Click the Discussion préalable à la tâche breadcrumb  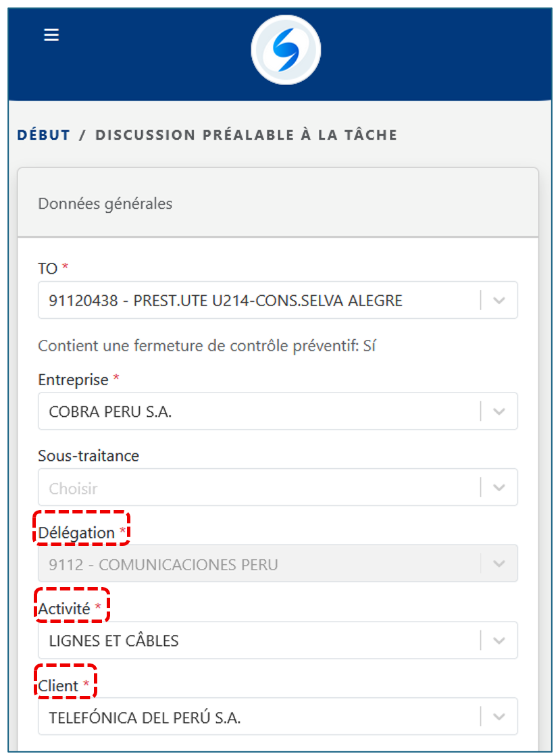pos(246,135)
